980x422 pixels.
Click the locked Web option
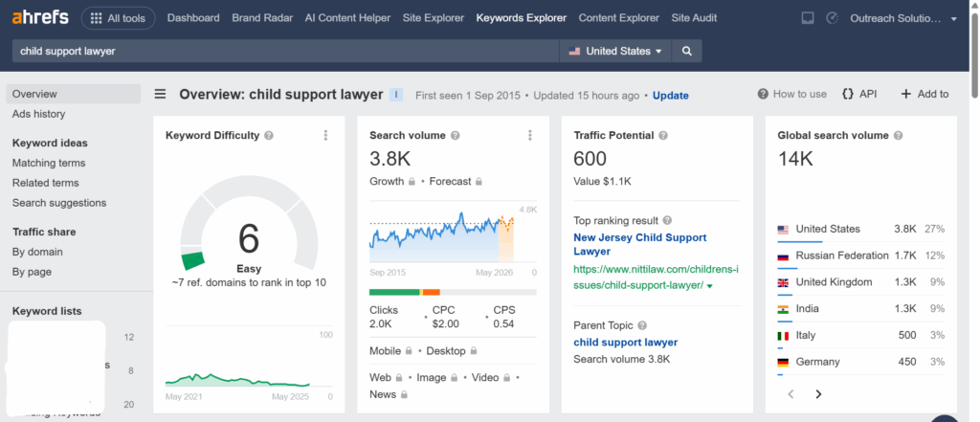(387, 377)
